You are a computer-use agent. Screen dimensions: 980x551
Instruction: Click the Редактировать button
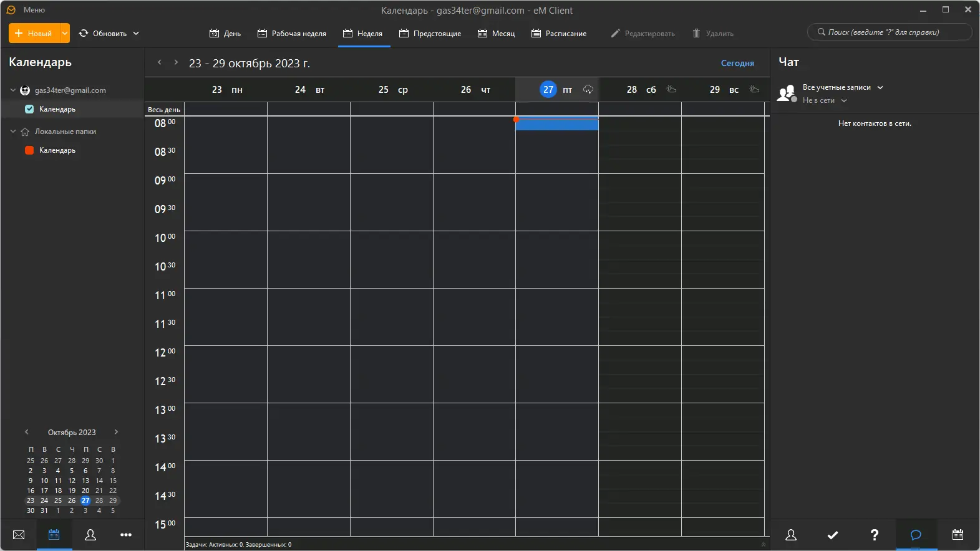coord(643,34)
